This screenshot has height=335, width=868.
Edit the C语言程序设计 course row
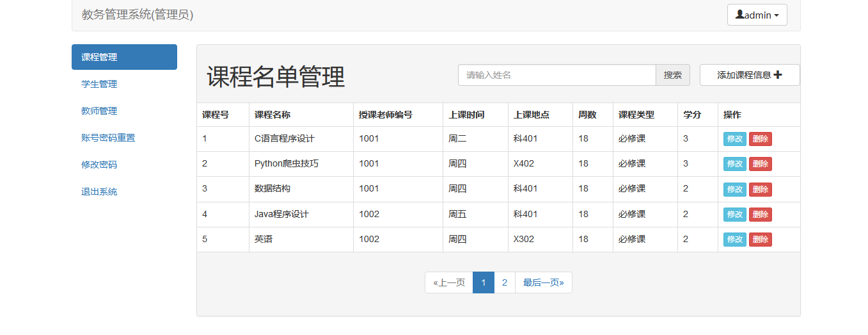click(x=734, y=139)
